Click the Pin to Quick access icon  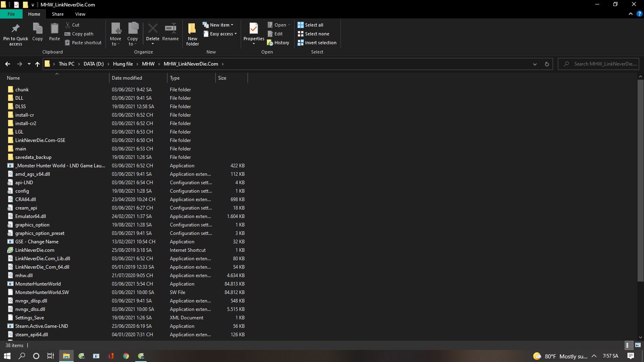16,29
